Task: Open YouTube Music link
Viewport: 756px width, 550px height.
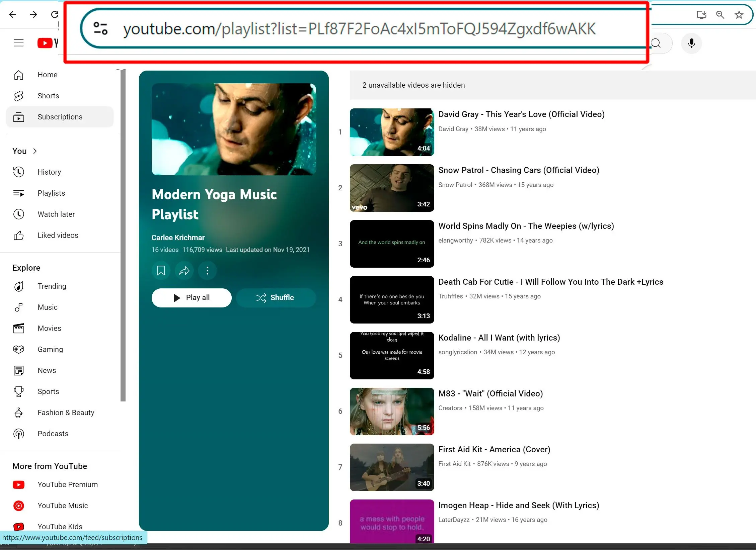Action: [x=60, y=506]
